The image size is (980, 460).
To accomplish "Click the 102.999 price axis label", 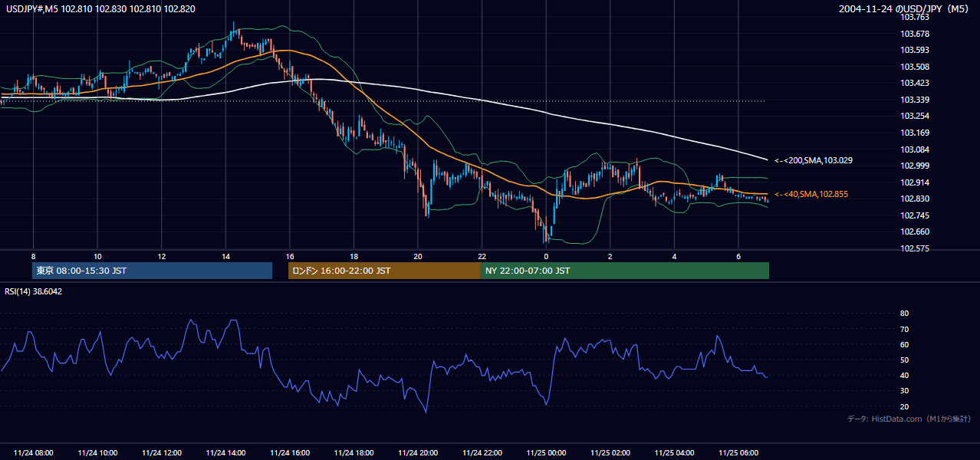I will coord(915,166).
